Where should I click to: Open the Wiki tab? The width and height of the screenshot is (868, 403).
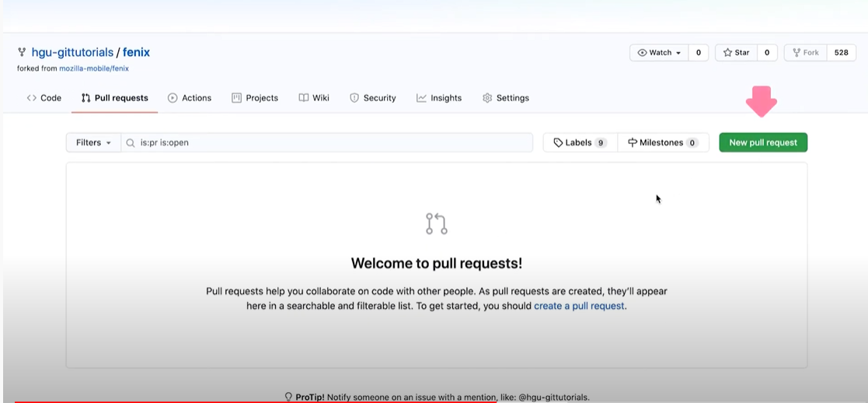click(314, 98)
